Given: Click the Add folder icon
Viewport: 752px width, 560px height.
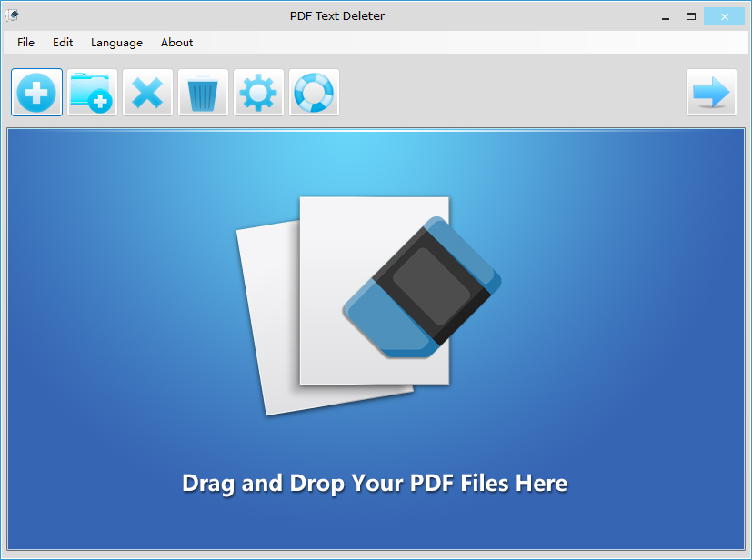Looking at the screenshot, I should (92, 92).
